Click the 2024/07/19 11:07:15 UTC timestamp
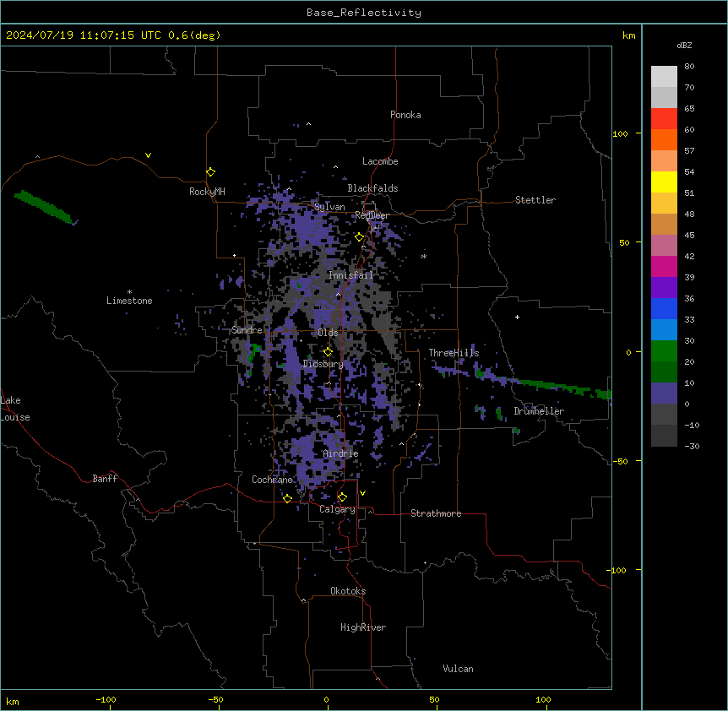This screenshot has width=728, height=711. [x=83, y=35]
